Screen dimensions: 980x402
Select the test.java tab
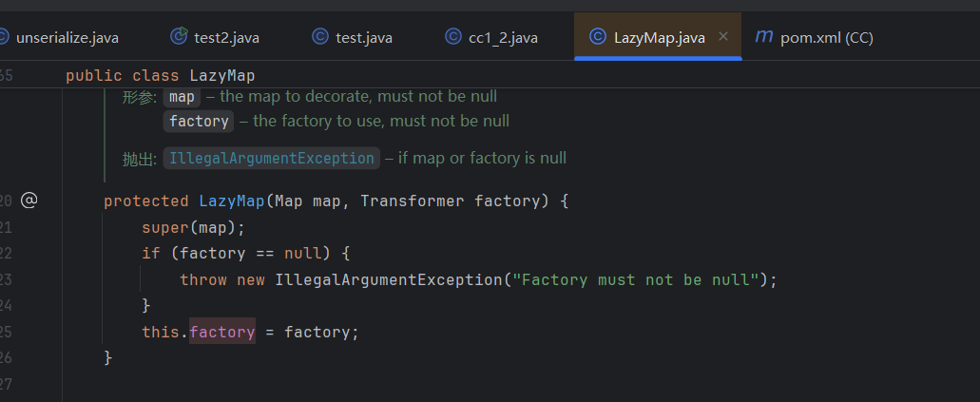pyautogui.click(x=365, y=38)
